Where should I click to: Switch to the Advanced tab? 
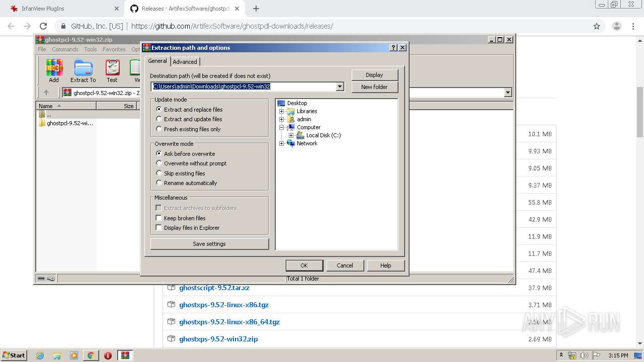(x=185, y=62)
